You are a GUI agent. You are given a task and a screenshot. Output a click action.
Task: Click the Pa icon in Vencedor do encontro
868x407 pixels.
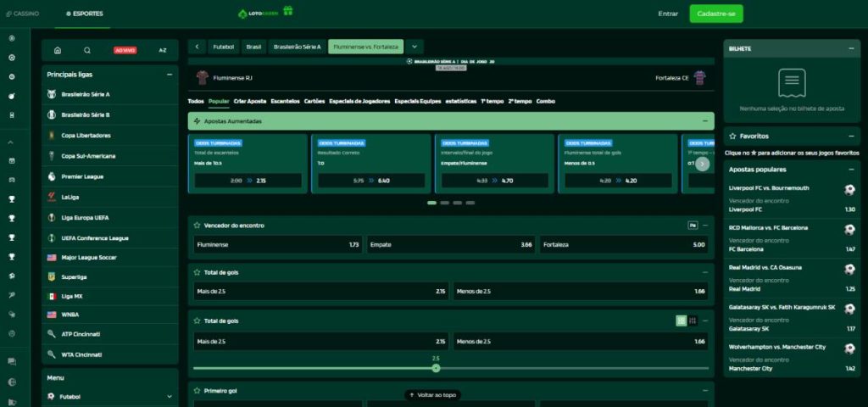693,226
